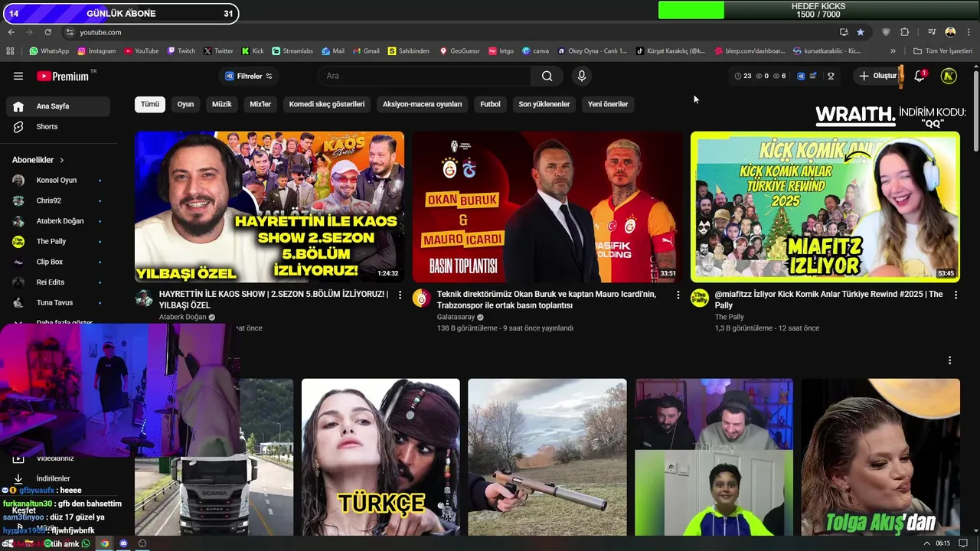This screenshot has width=980, height=551.
Task: Select the Aksiyon-macera oyunları chip
Action: click(423, 104)
